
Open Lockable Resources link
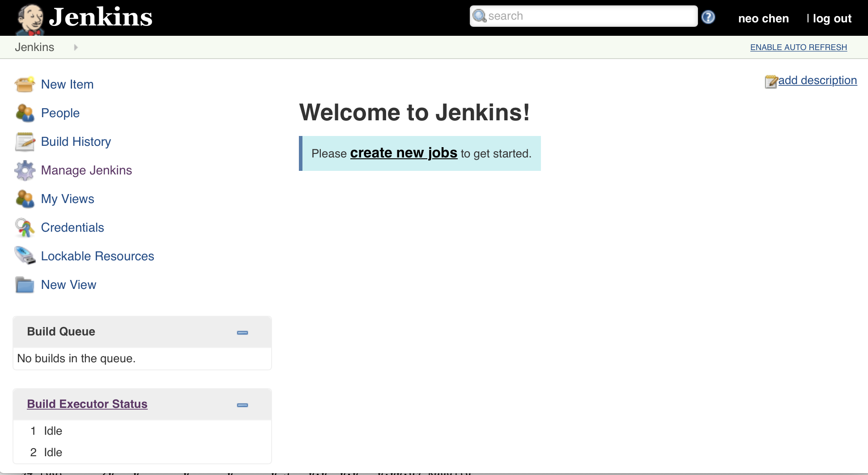tap(98, 256)
